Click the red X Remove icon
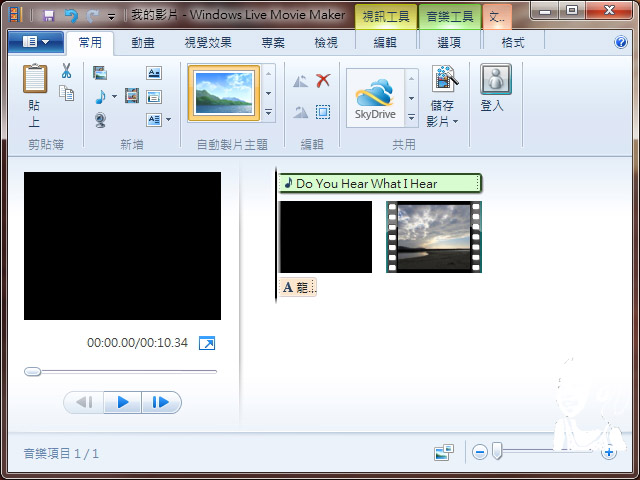This screenshot has height=480, width=640. [323, 80]
